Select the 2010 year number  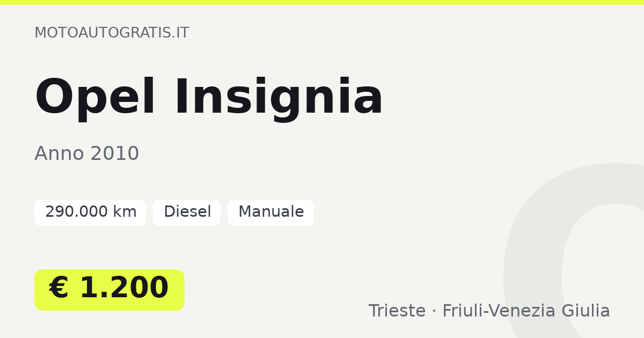coord(115,154)
